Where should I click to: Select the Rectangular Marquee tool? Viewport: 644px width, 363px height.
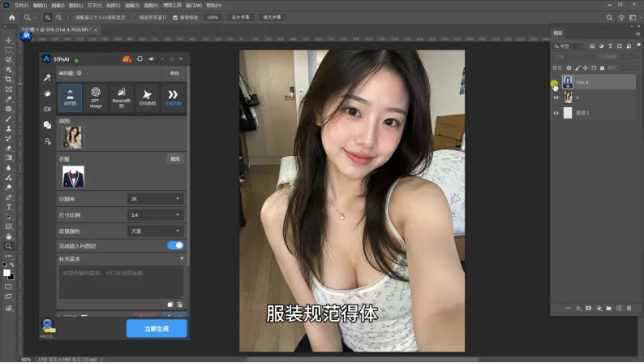pyautogui.click(x=9, y=50)
